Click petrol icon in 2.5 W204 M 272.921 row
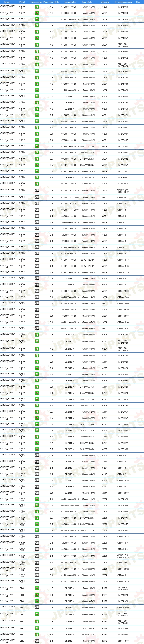 point(37,115)
